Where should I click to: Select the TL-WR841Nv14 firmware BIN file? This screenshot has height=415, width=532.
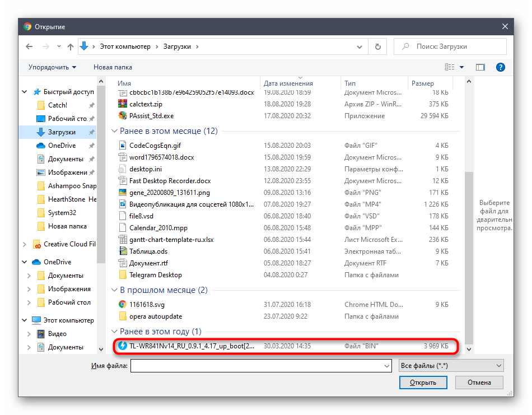pyautogui.click(x=192, y=346)
